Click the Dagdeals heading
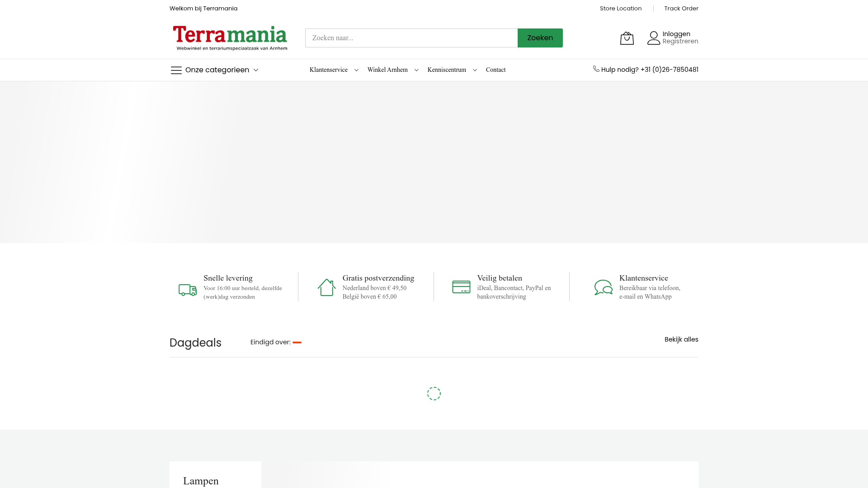The image size is (868, 488). 195,343
